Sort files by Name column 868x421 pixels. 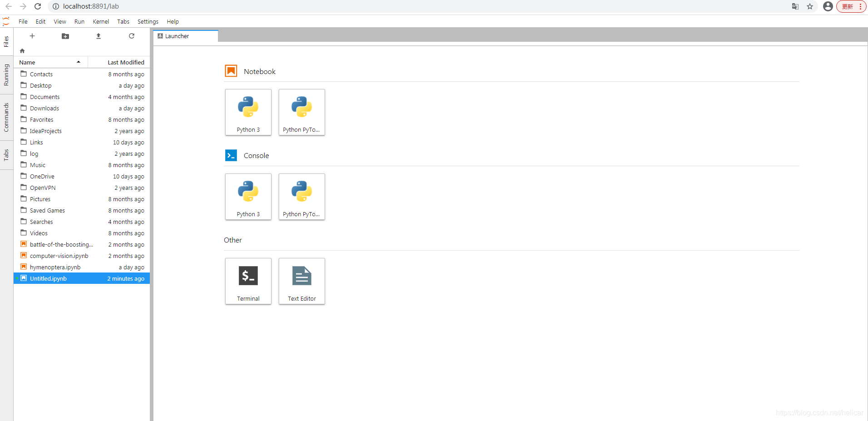50,62
